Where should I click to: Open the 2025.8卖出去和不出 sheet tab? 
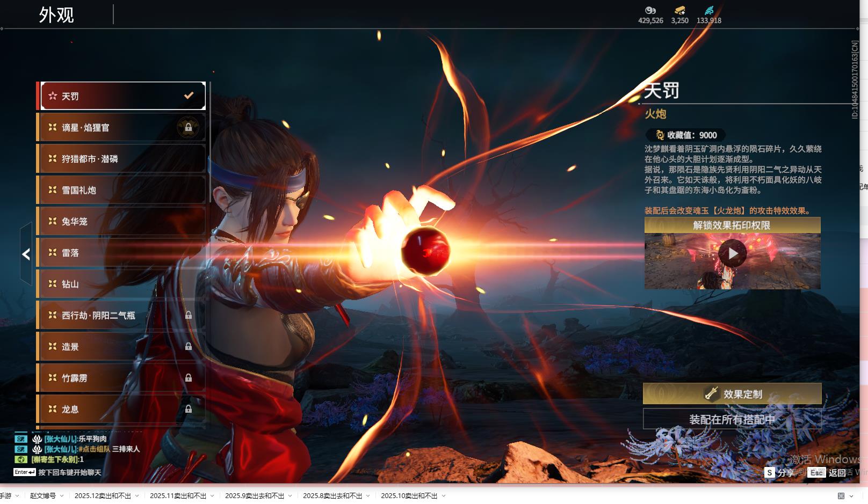(x=332, y=496)
